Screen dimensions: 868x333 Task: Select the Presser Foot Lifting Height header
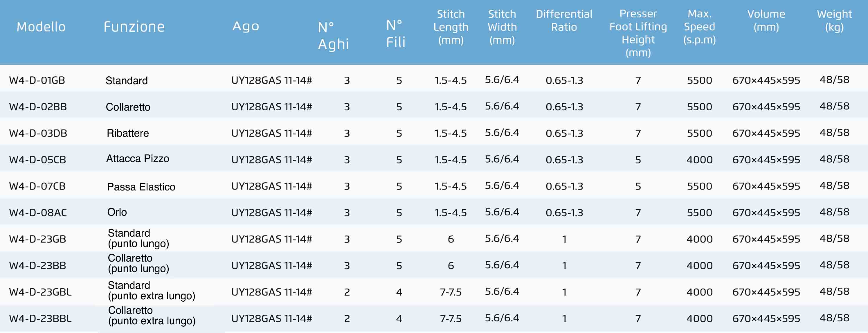[638, 33]
